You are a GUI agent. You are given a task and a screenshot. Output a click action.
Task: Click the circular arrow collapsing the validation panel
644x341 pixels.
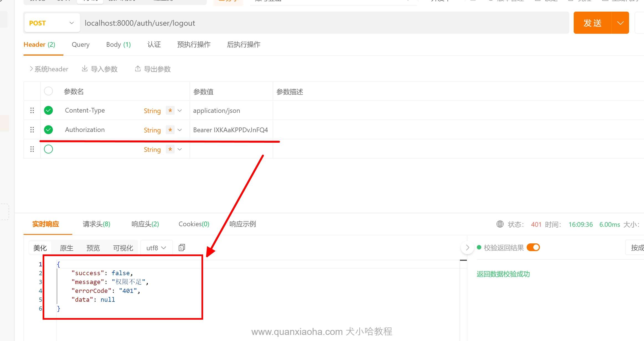point(467,248)
